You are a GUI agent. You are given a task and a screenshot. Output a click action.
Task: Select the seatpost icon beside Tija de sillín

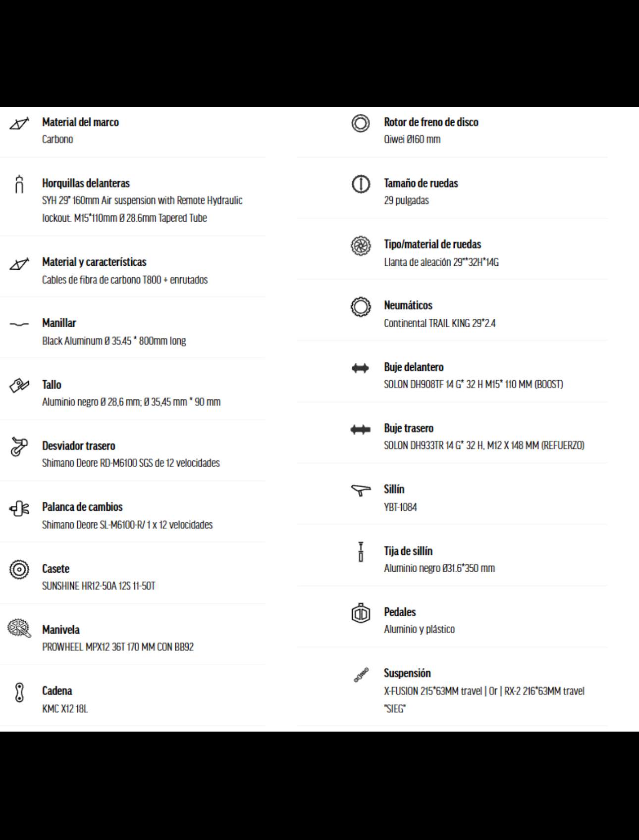click(x=361, y=551)
